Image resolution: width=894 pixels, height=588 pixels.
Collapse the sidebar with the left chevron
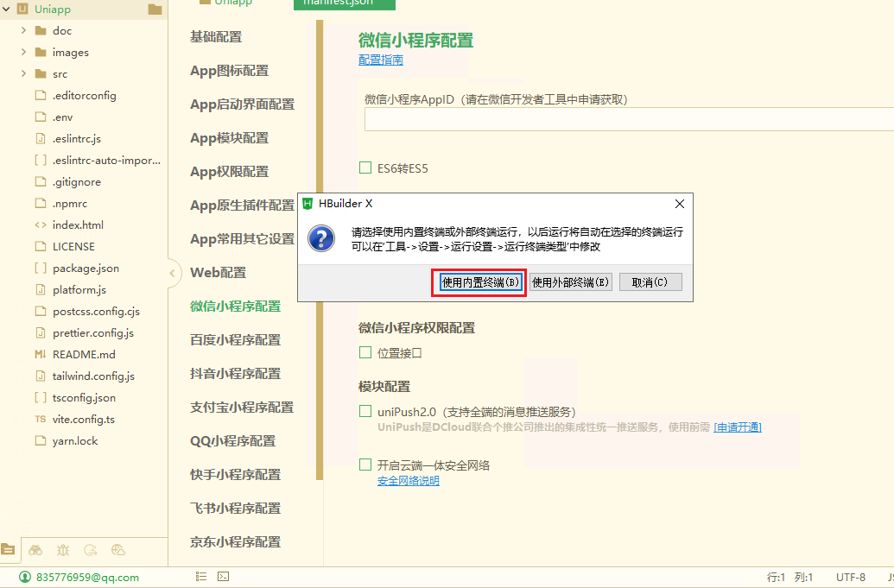[x=172, y=273]
